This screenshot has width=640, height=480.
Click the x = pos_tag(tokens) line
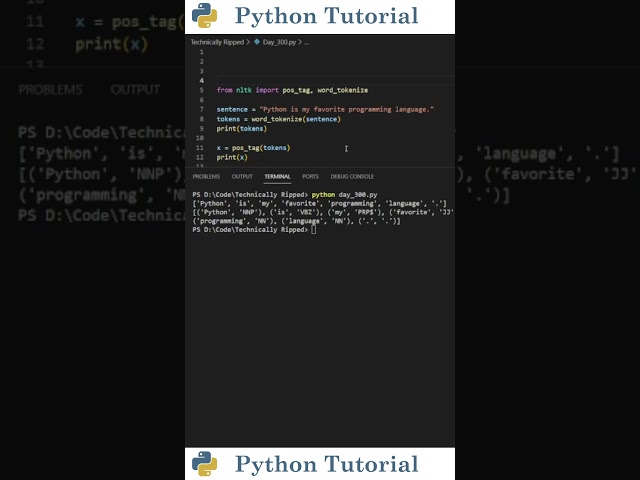[253, 148]
